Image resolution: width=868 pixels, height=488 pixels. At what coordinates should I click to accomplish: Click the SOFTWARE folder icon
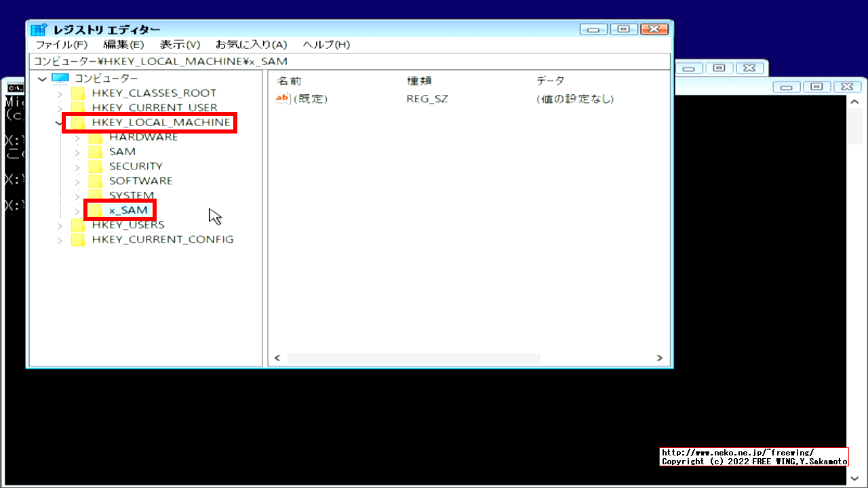coord(94,180)
